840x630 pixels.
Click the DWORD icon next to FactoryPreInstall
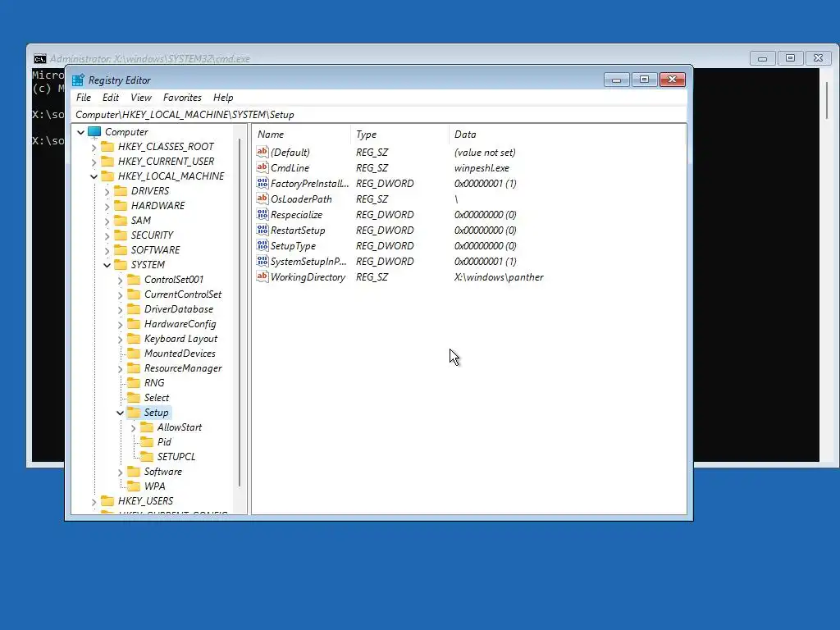click(262, 183)
